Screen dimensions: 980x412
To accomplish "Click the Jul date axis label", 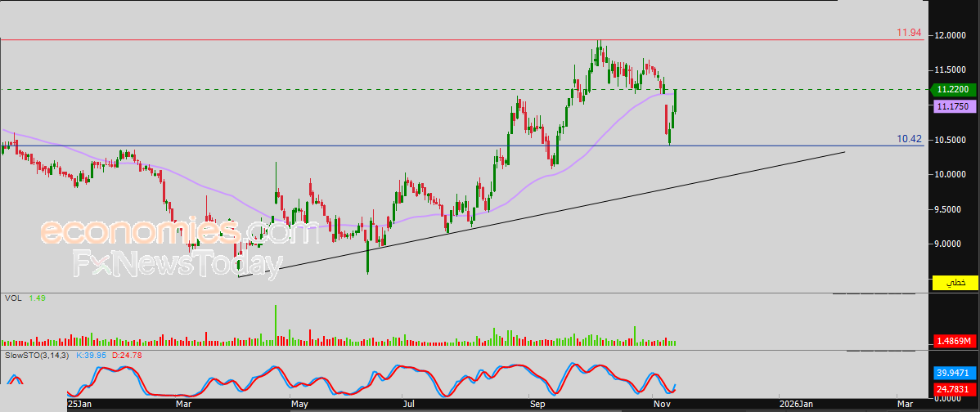I will [x=408, y=405].
